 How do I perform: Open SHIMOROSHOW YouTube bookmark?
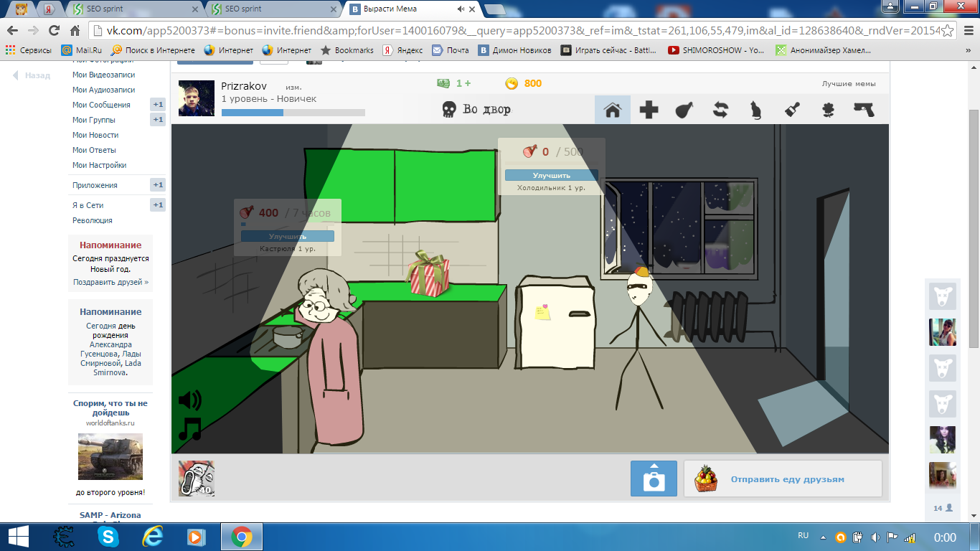tap(716, 50)
